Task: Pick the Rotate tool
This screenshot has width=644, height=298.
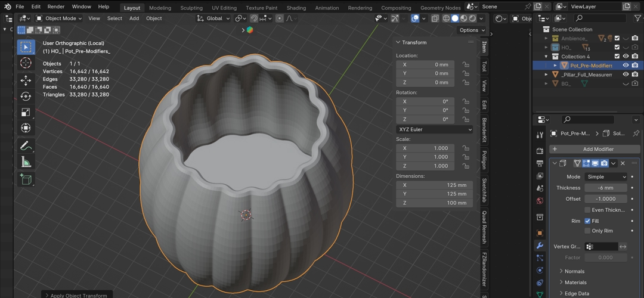Action: pyautogui.click(x=26, y=96)
